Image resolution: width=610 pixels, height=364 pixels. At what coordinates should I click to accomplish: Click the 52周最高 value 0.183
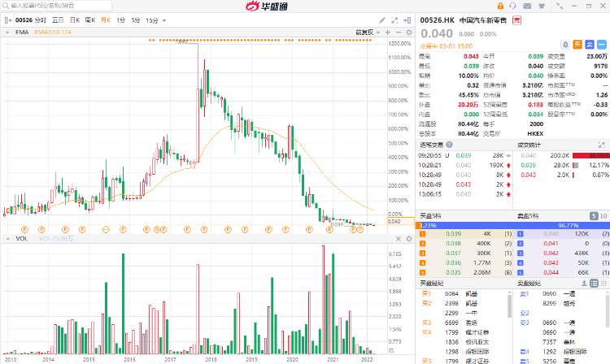[x=535, y=105]
